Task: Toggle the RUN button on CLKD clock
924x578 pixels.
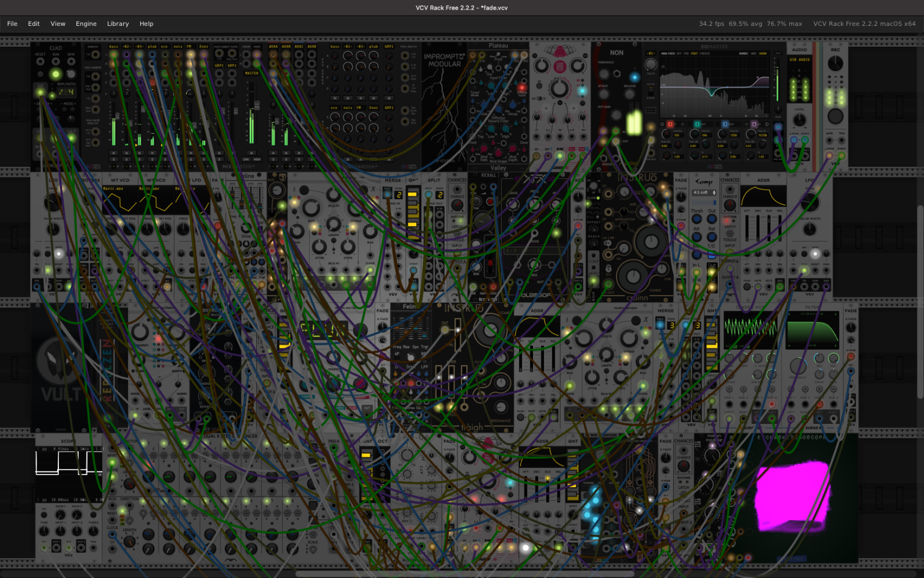Action: click(55, 74)
